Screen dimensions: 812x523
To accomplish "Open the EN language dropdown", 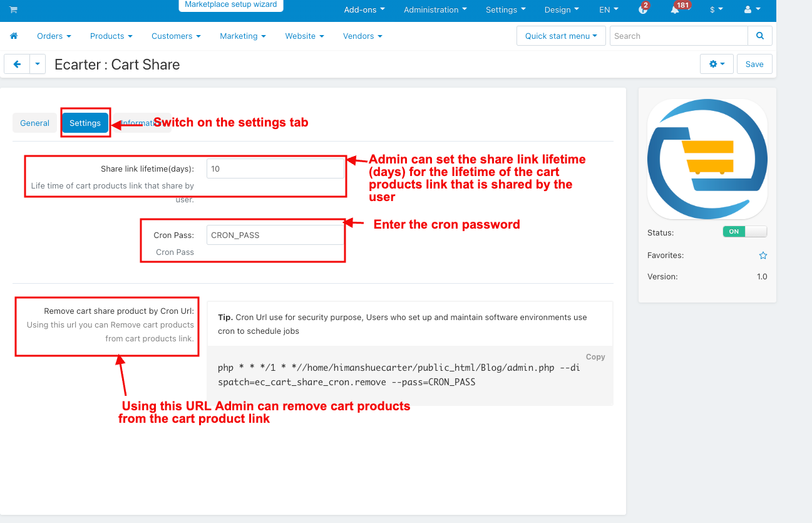I will (x=608, y=10).
